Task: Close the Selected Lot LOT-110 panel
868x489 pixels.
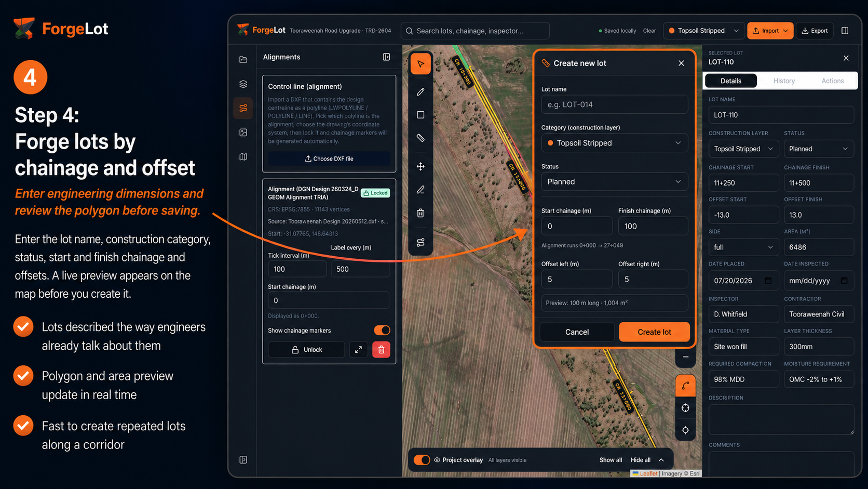Action: click(846, 58)
